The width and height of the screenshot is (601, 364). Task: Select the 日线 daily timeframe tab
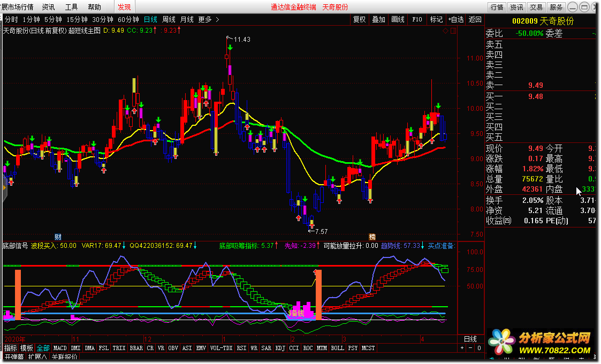[x=150, y=19]
